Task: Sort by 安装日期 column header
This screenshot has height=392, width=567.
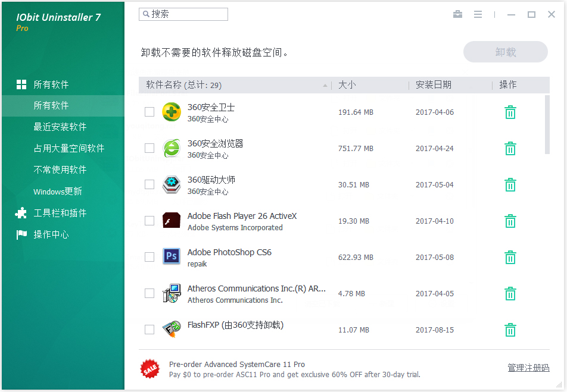Action: point(434,85)
